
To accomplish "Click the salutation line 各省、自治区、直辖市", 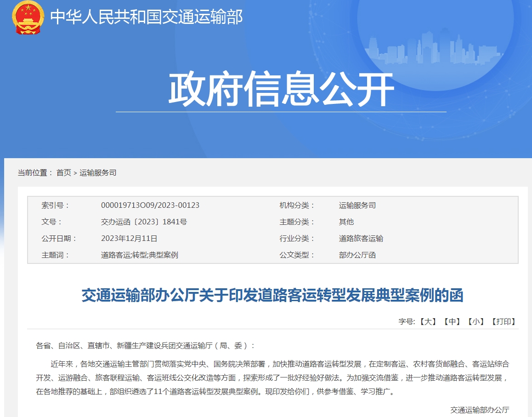I will point(146,346).
